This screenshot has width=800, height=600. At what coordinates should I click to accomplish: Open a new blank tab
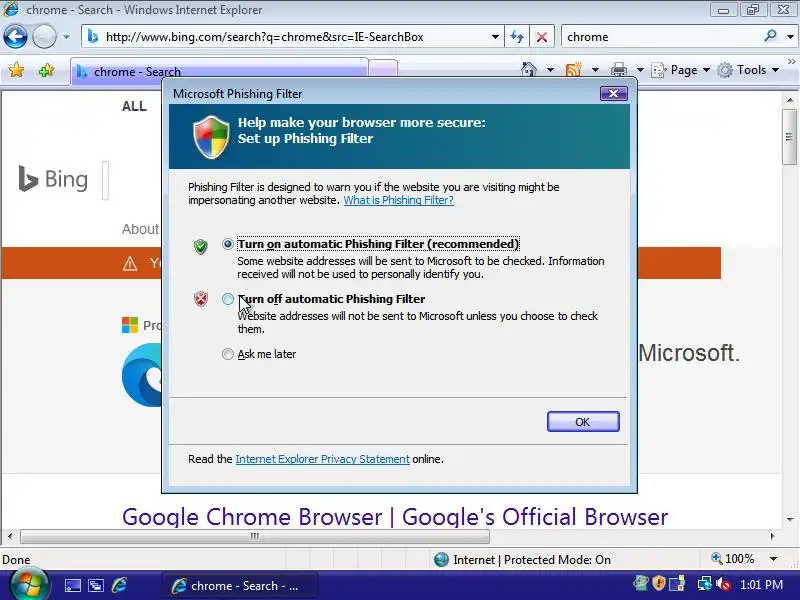(x=383, y=69)
